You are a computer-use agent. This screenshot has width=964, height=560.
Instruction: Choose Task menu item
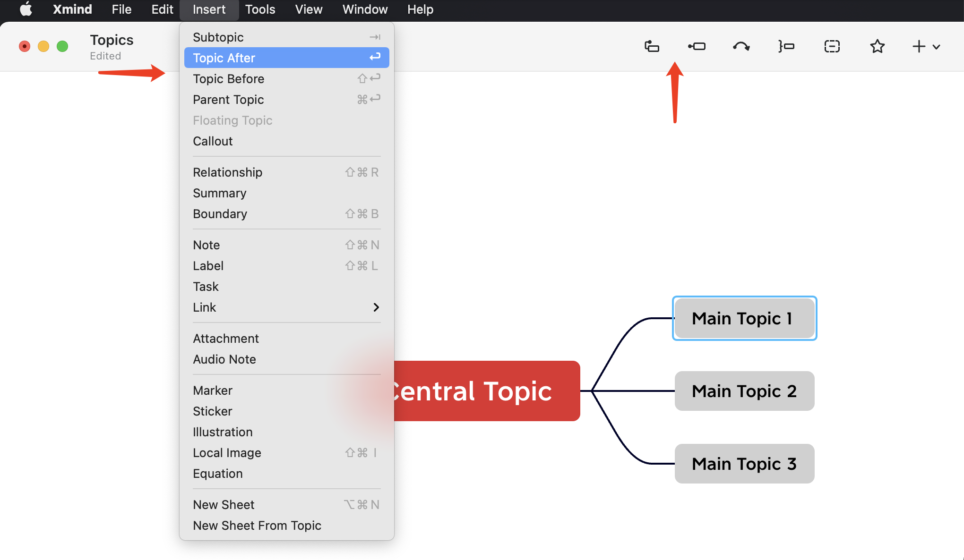click(287, 286)
